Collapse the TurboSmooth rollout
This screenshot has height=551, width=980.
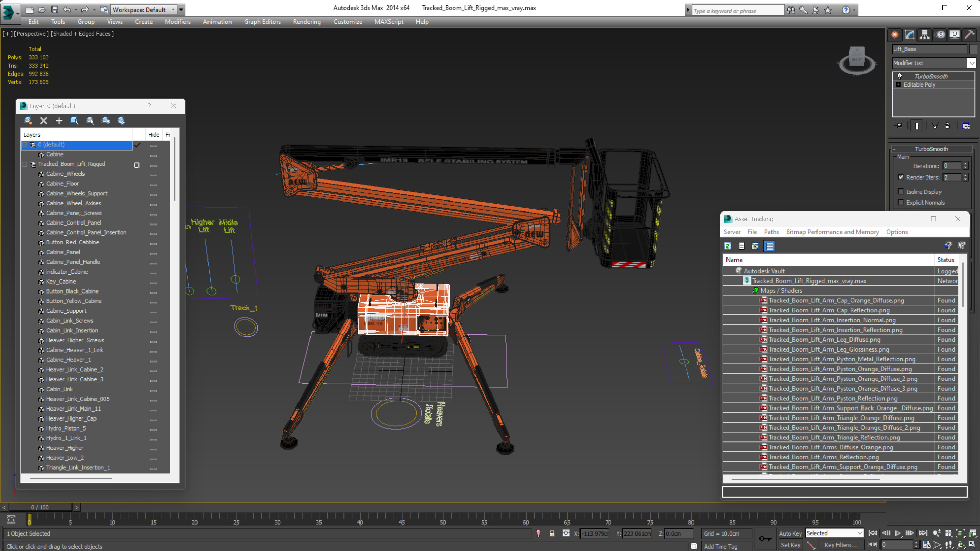(x=931, y=149)
